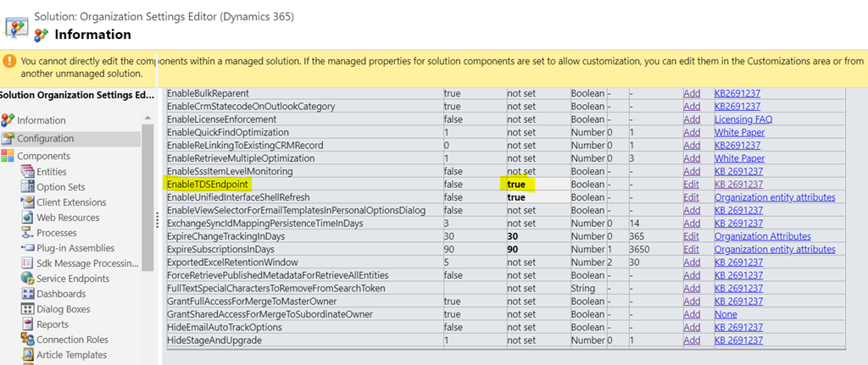Viewport: 868px width, 365px height.
Task: Open KB 2691237 link for EnableTDSEndpoint
Action: 738,184
